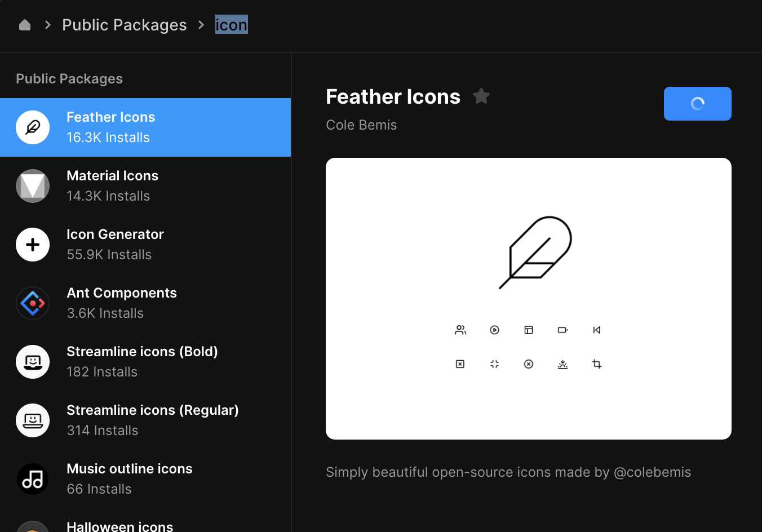Click the play-circle icon in preview

(494, 330)
